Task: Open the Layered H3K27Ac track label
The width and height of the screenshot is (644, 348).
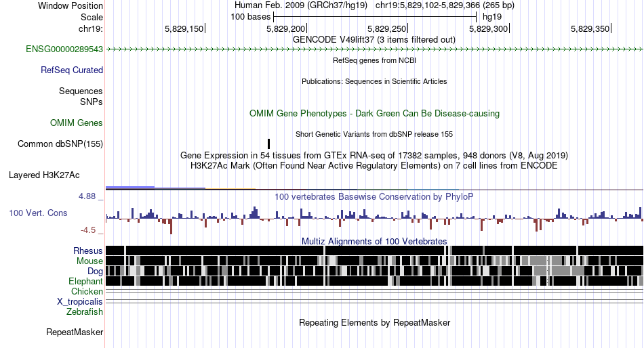Action: tap(44, 175)
